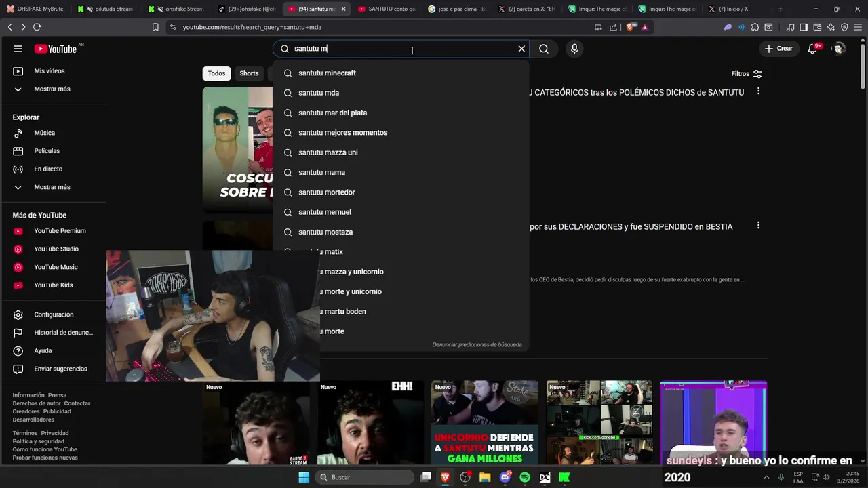
Task: Open the account avatar menu
Action: coord(839,49)
